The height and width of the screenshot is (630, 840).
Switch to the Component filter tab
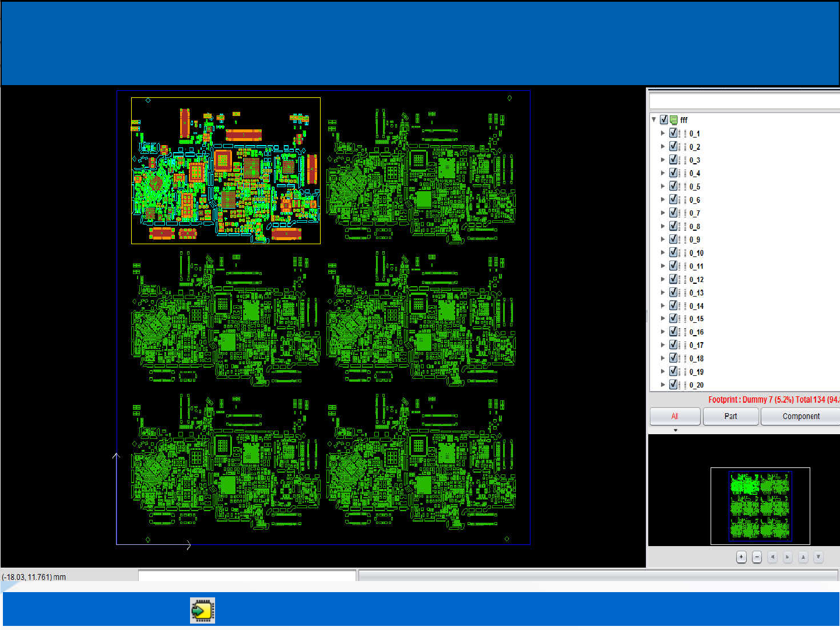click(800, 416)
